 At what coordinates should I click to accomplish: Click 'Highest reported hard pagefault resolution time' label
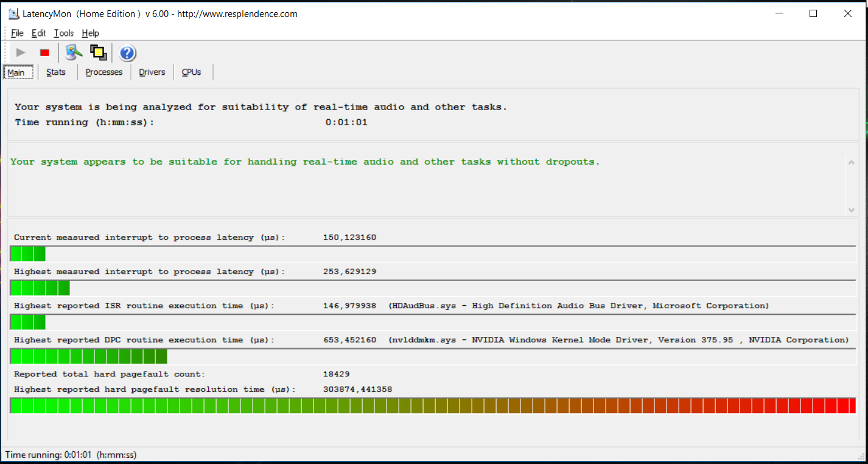click(x=155, y=389)
